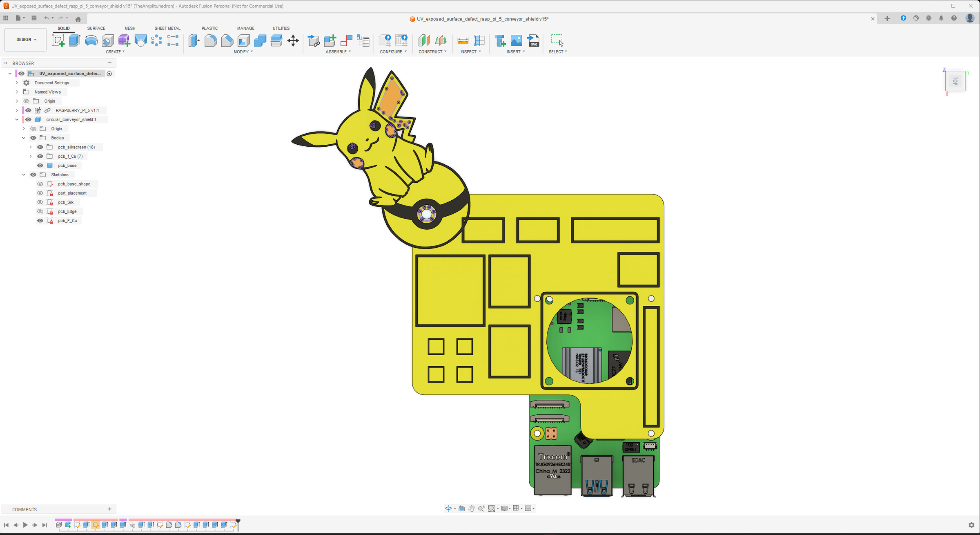Viewport: 980px width, 535px height.
Task: Close the current document tab
Action: click(x=873, y=19)
